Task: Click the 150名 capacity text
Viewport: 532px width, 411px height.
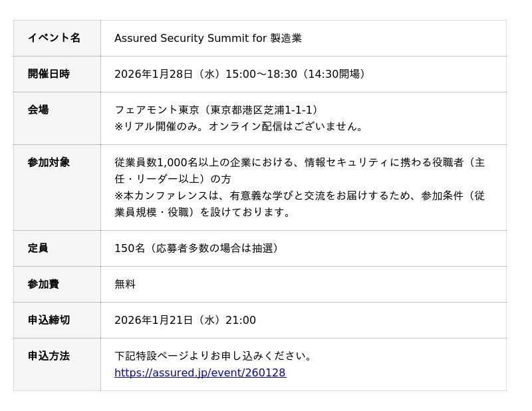Action: click(197, 248)
